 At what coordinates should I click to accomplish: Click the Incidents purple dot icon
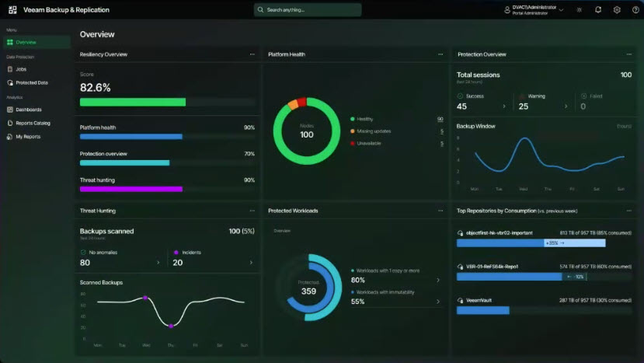click(x=176, y=253)
